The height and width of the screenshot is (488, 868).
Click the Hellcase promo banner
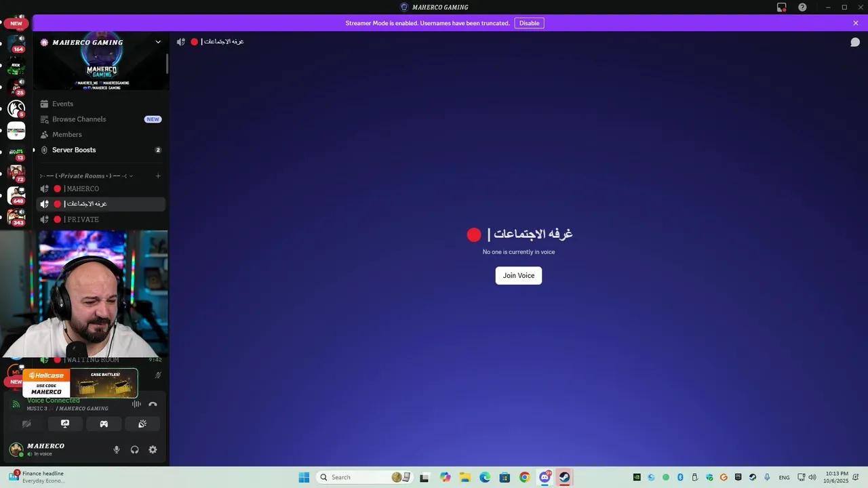pos(80,383)
